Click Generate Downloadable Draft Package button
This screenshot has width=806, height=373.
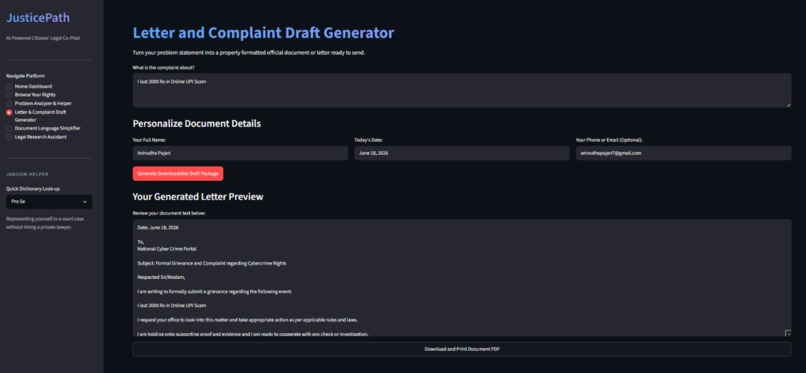[178, 174]
